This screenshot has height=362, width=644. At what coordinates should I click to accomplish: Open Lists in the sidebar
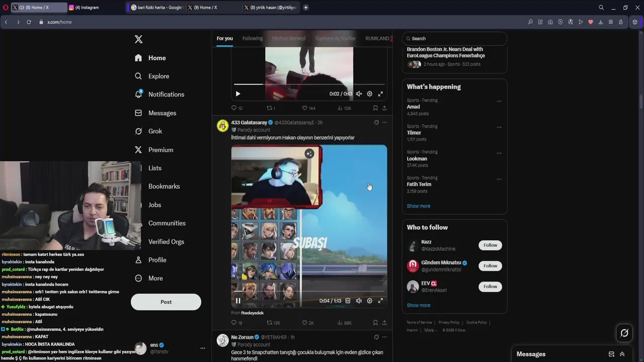pyautogui.click(x=154, y=168)
